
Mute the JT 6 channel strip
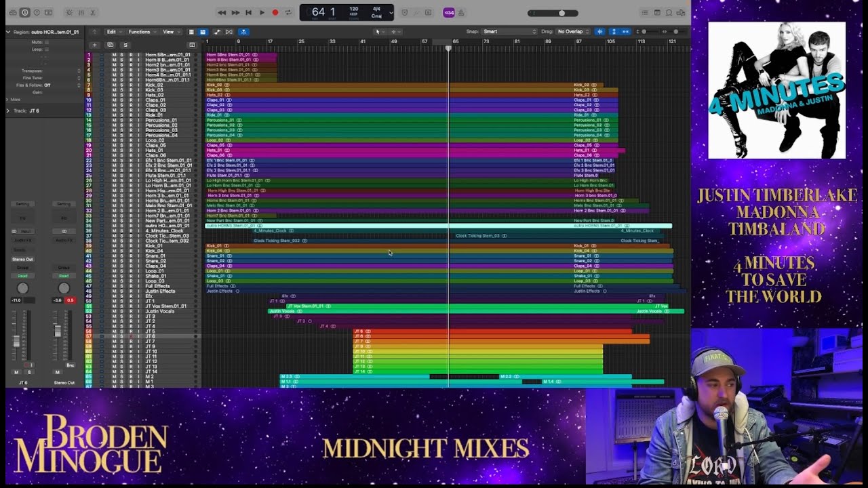[17, 372]
